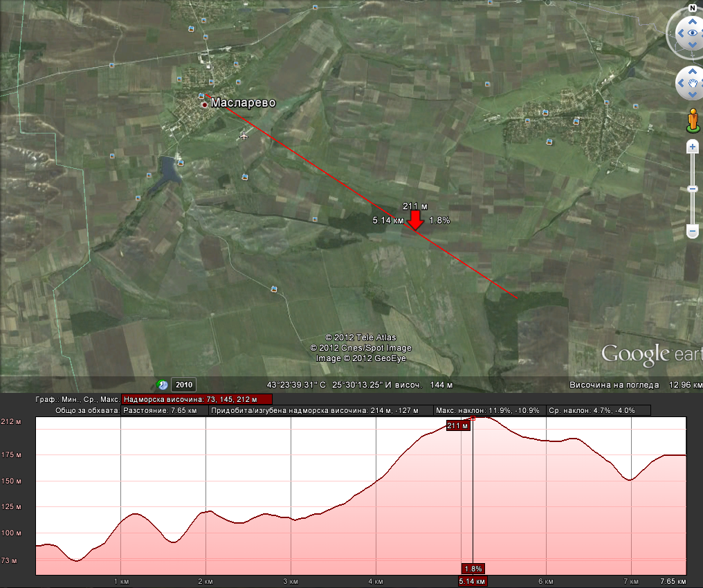Image resolution: width=703 pixels, height=588 pixels.
Task: Click the red arrow elevation marker on map
Action: coord(415,220)
